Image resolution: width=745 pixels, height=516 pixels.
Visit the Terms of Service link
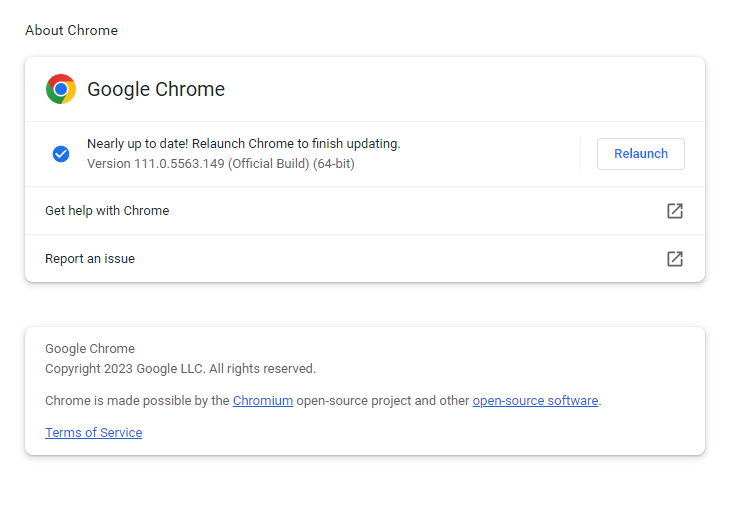point(93,433)
